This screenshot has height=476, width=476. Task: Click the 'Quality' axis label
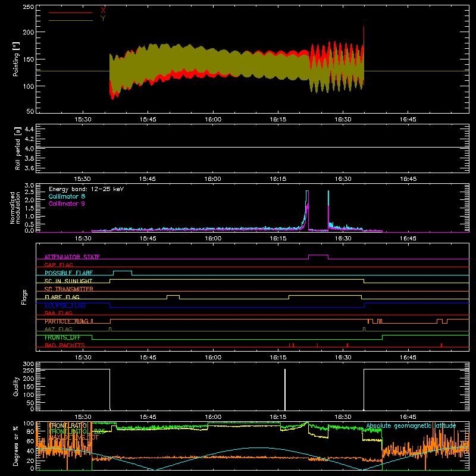pyautogui.click(x=16, y=386)
